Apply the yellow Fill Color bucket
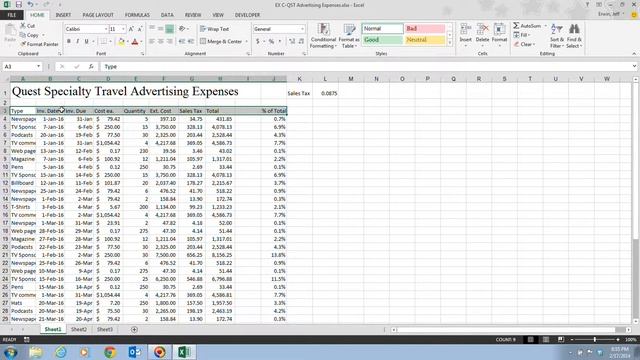Viewport: 640px width, 360px height. (x=121, y=41)
